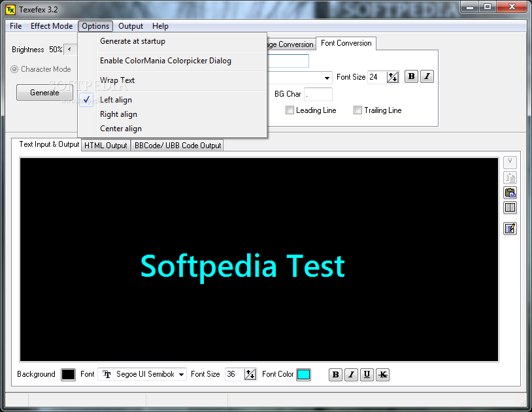Open the BBCode/ UBB Code Output tab
Image resolution: width=532 pixels, height=412 pixels.
tap(178, 146)
